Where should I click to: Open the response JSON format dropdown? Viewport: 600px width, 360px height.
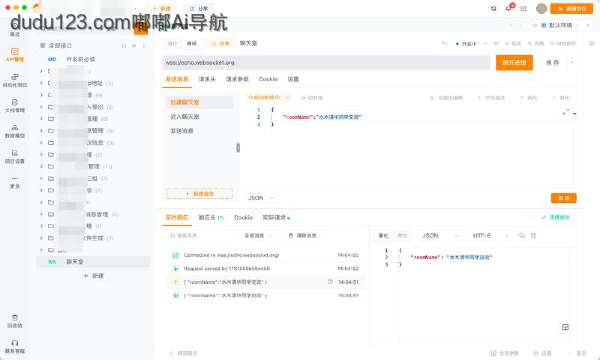click(439, 236)
